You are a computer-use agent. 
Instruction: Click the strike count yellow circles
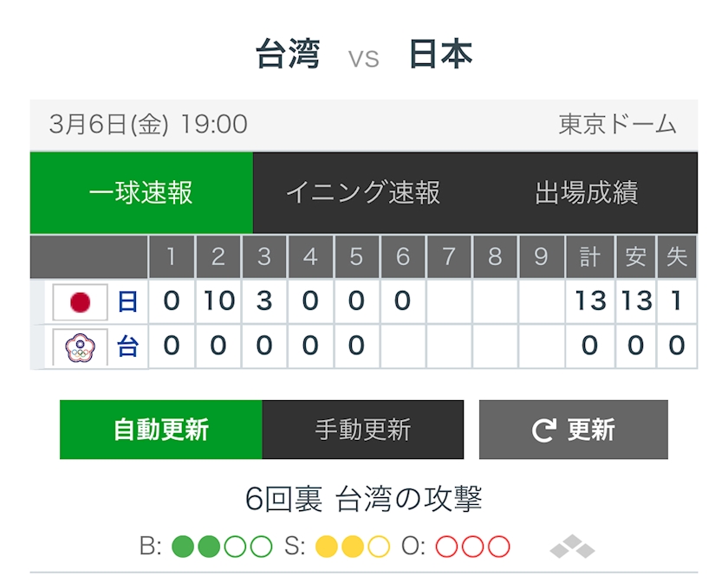pyautogui.click(x=353, y=547)
